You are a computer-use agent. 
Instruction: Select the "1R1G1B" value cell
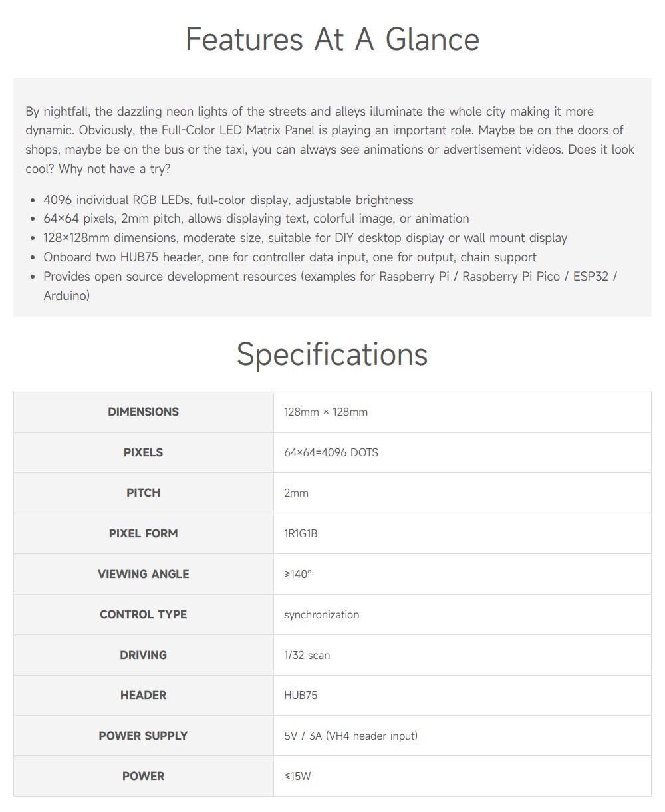click(x=301, y=533)
